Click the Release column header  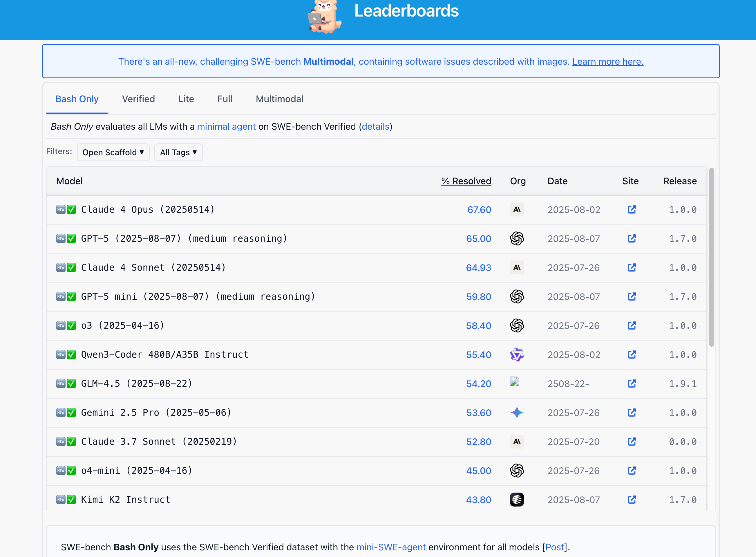[x=680, y=181]
